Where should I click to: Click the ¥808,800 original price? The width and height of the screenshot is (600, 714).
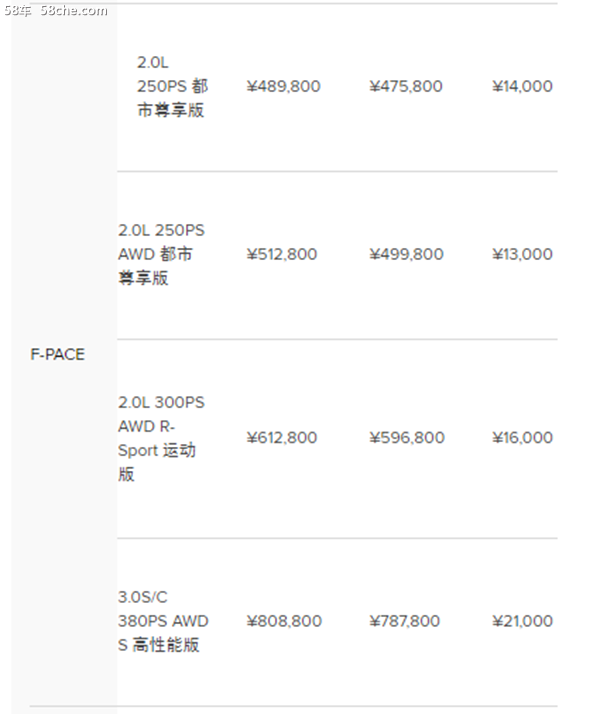click(x=284, y=621)
